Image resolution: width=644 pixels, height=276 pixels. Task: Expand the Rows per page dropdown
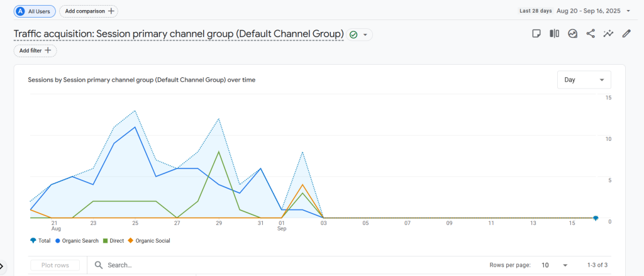click(555, 265)
